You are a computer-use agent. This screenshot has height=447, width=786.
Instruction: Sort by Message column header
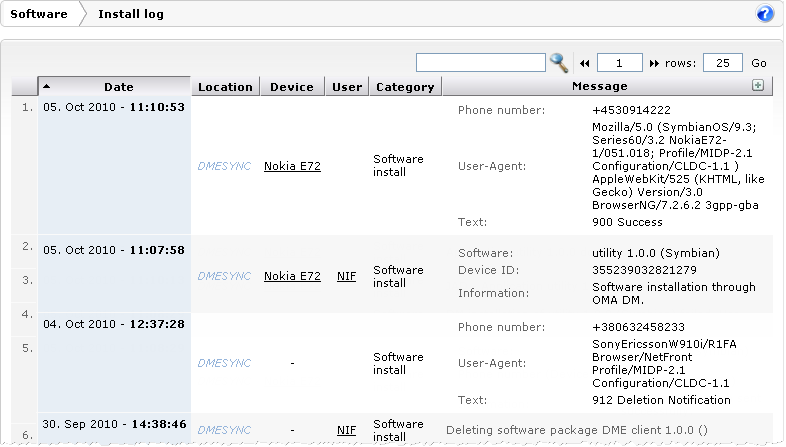click(600, 87)
